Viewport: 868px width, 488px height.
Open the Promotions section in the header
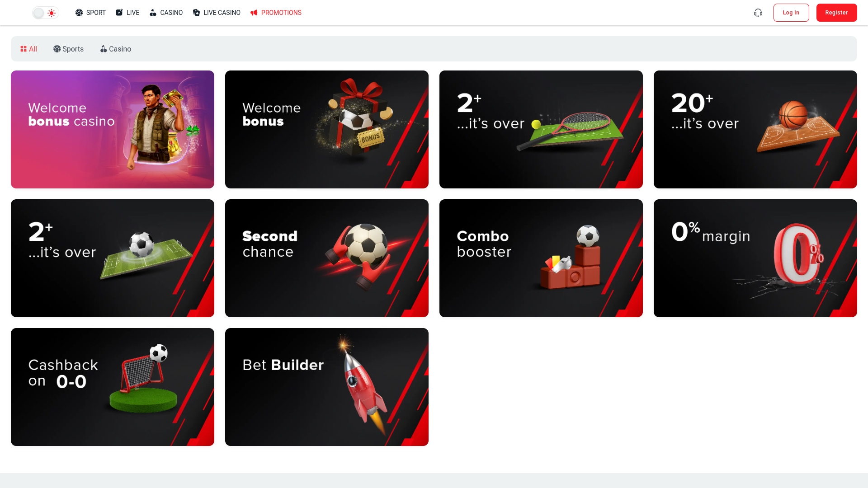tap(276, 13)
